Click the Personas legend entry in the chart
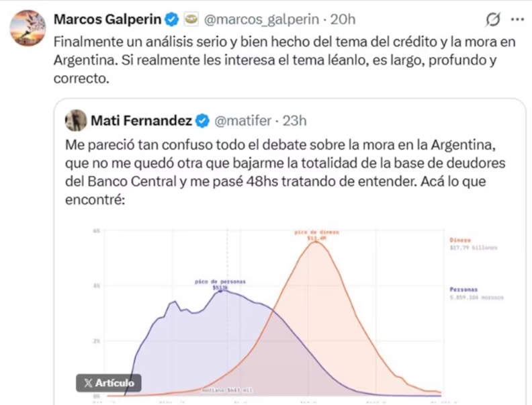Viewport: 532px width, 405px height. click(x=477, y=294)
